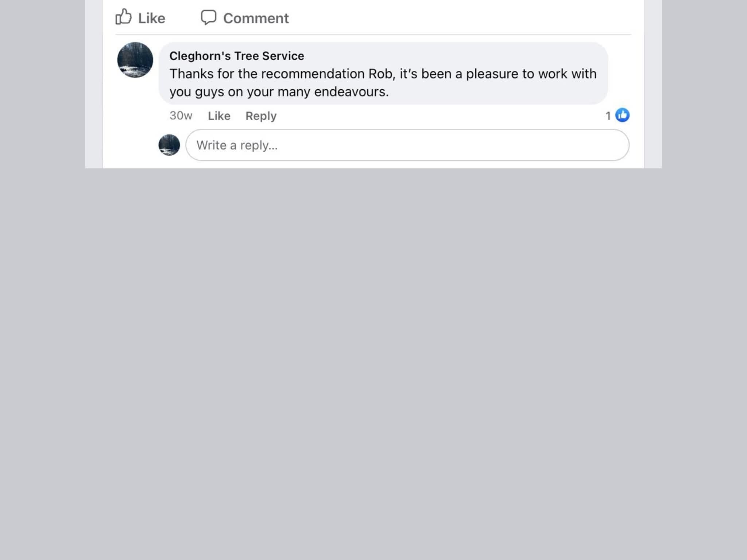747x560 pixels.
Task: Click the word recommendation in the comment
Action: click(313, 74)
